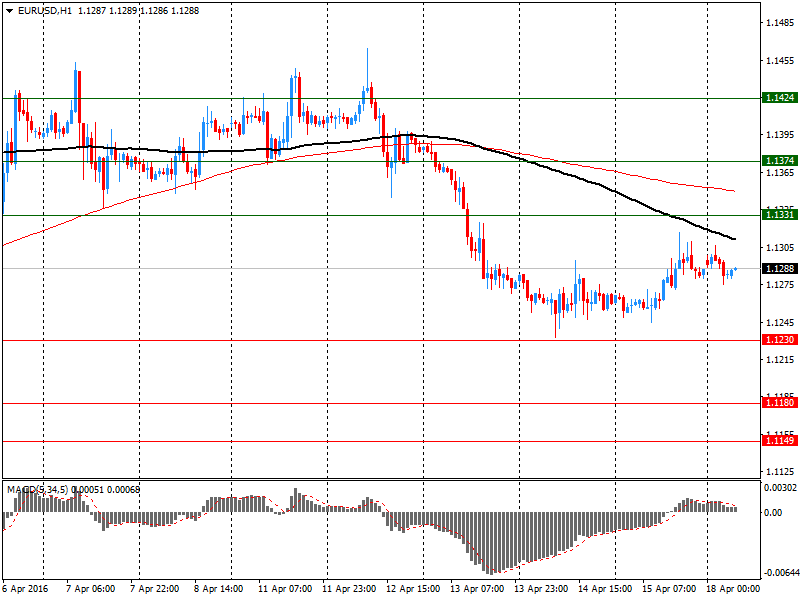Click the EURUSD,H1 chart title text
The height and width of the screenshot is (600, 800).
45,10
